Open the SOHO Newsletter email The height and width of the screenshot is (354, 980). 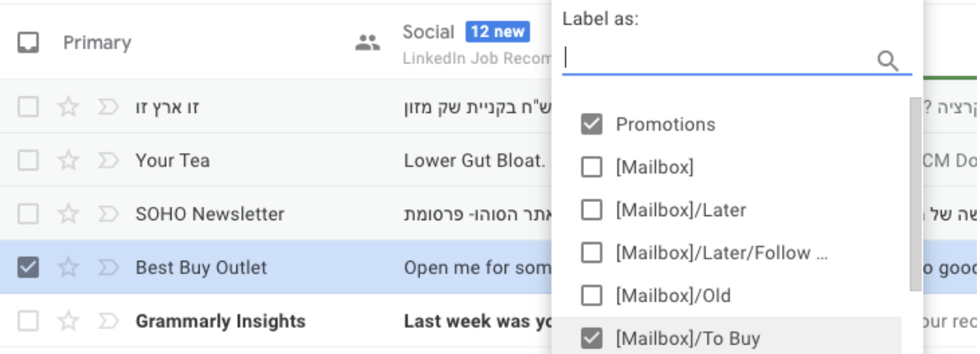210,214
